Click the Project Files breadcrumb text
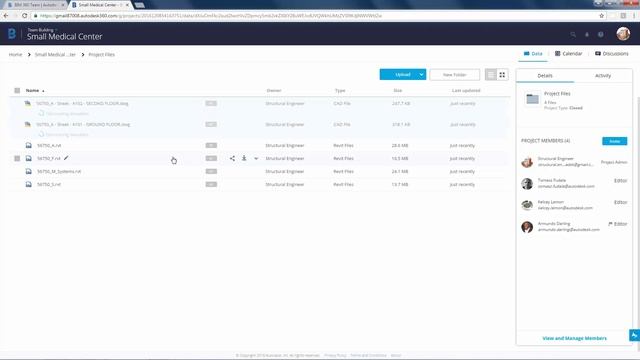 tap(101, 54)
